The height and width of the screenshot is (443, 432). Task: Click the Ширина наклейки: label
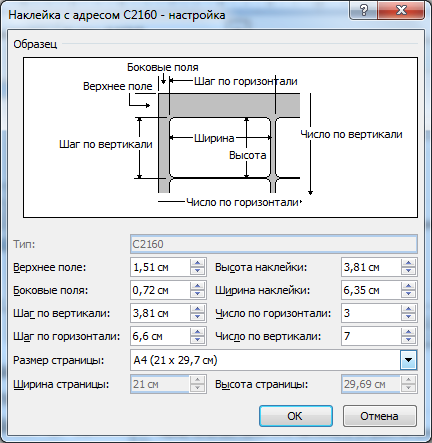[263, 290]
